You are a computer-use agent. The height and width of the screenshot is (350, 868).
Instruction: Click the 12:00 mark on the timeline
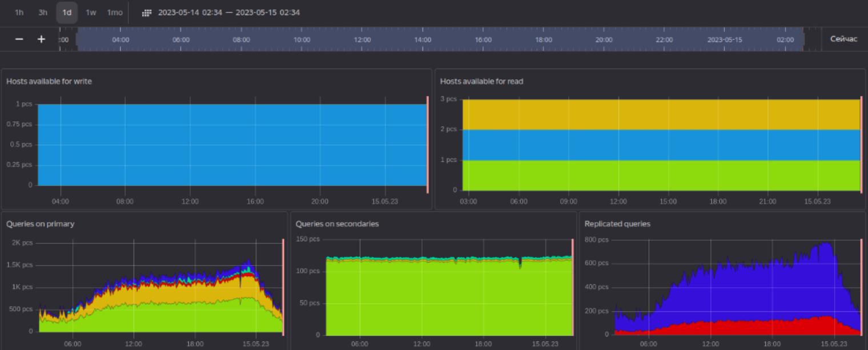[x=362, y=40]
